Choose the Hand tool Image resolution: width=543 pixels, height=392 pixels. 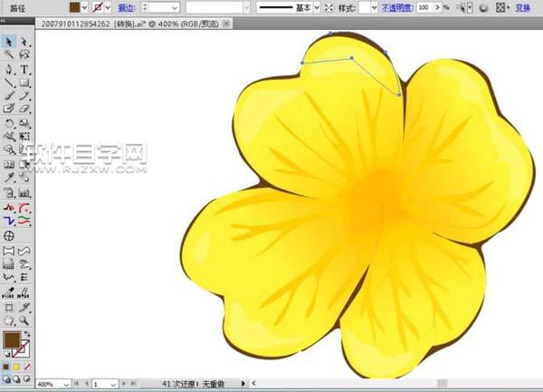click(8, 320)
